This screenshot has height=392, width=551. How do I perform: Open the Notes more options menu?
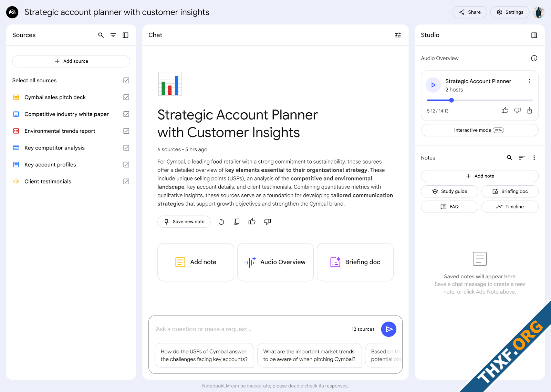(x=534, y=158)
